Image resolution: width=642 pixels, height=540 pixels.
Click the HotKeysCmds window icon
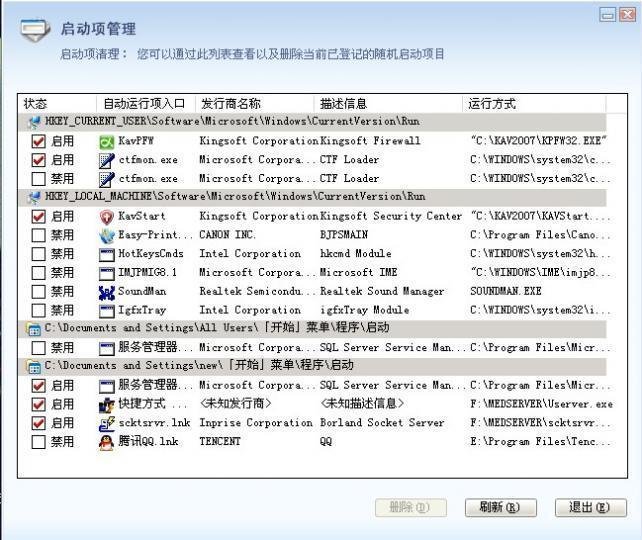(x=106, y=255)
